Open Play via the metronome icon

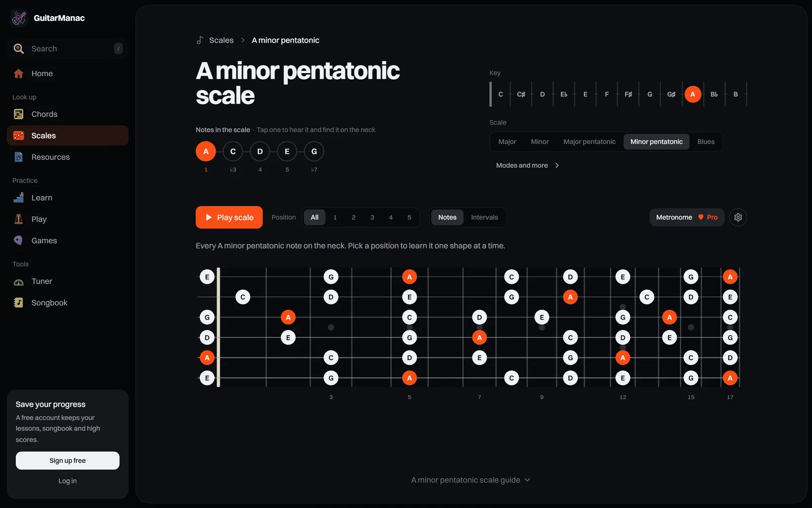(19, 219)
